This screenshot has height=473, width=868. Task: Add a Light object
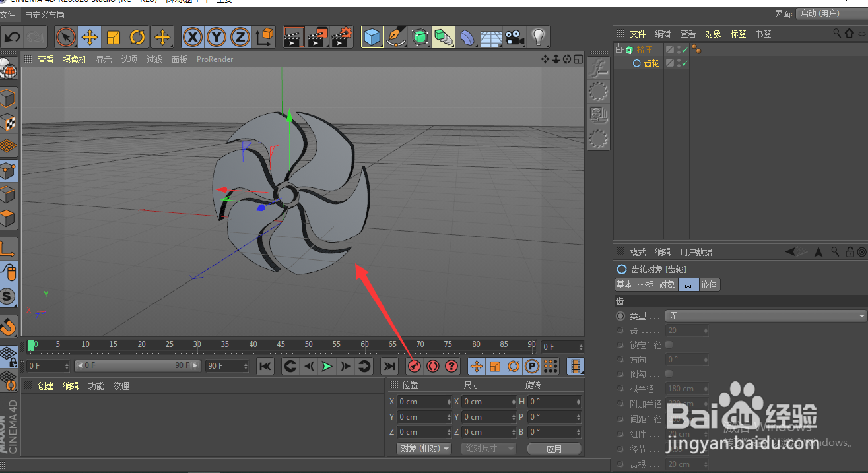[x=539, y=37]
